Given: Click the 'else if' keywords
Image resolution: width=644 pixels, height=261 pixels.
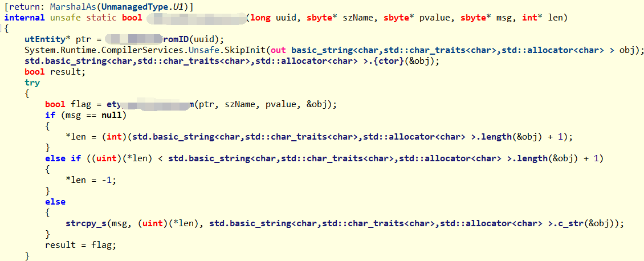Looking at the screenshot, I should (x=63, y=158).
